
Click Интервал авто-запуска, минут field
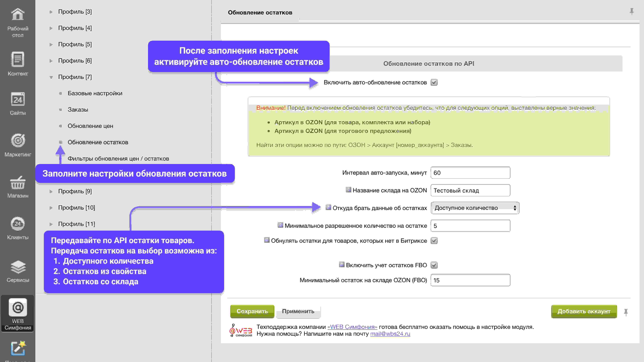tap(470, 173)
